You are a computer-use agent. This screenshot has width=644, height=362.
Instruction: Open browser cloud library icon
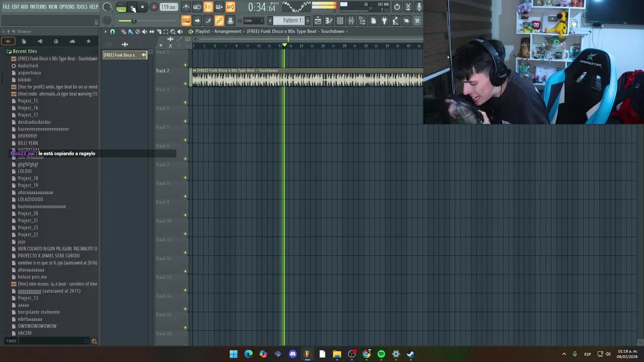pos(72,41)
